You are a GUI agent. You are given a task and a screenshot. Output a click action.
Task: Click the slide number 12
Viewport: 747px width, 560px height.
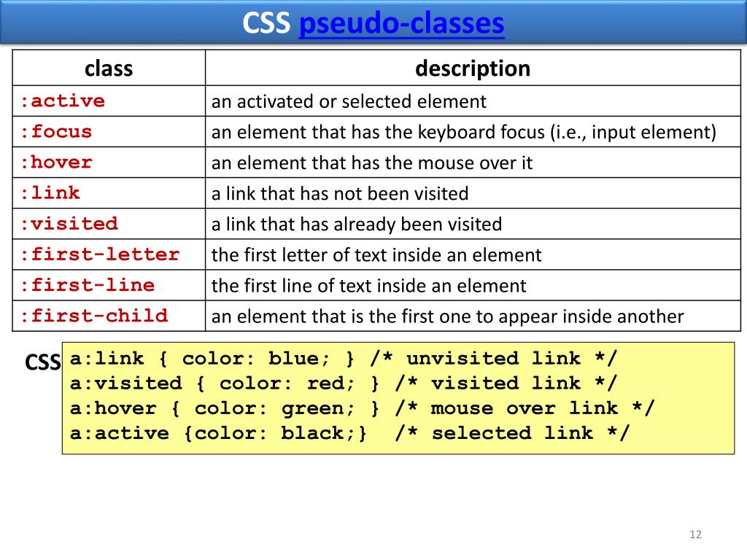[x=695, y=534]
